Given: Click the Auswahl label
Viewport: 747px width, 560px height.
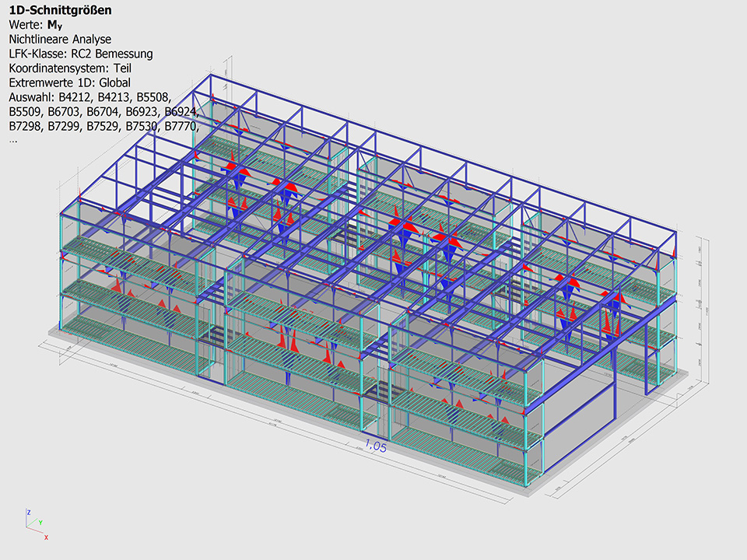Looking at the screenshot, I should point(30,97).
